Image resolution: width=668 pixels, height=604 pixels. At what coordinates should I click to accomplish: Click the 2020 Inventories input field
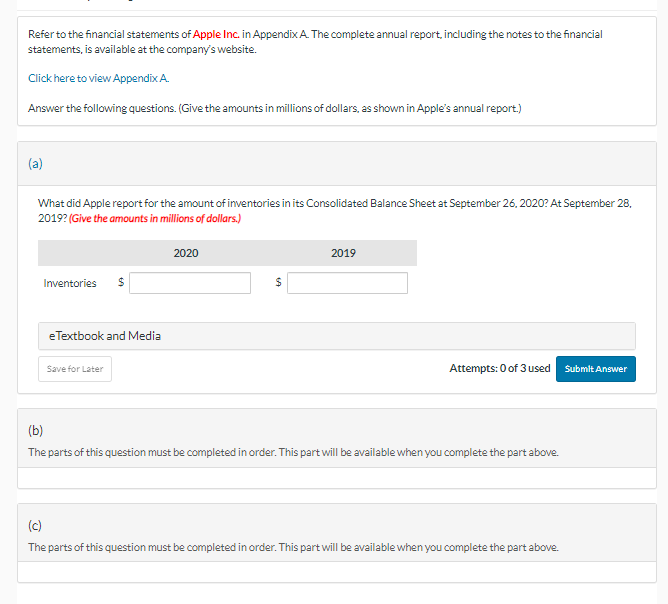[x=190, y=283]
